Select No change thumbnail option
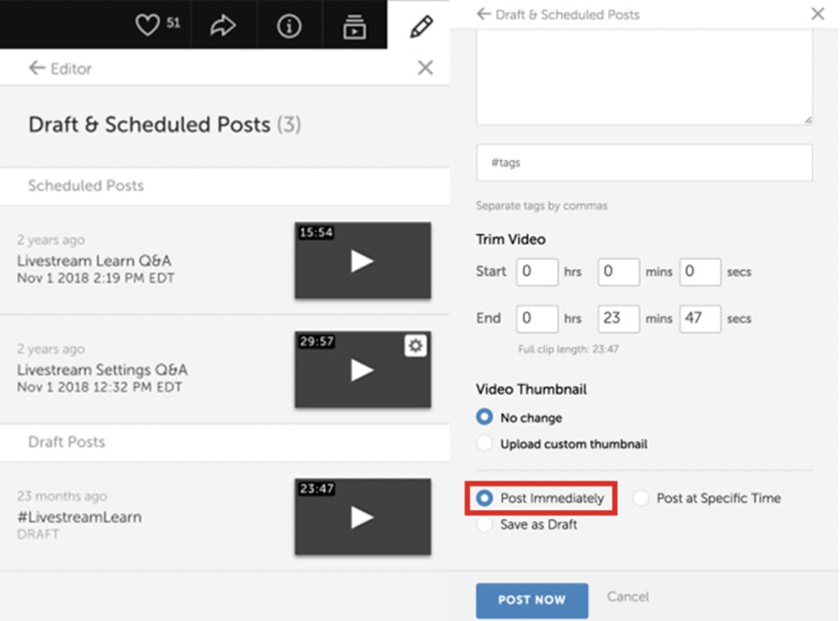840x621 pixels. pyautogui.click(x=484, y=417)
